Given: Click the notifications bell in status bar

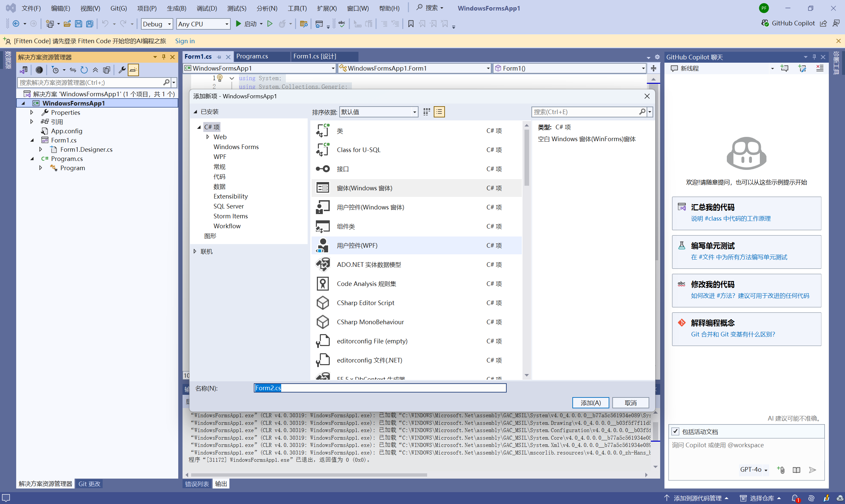Looking at the screenshot, I should point(795,498).
